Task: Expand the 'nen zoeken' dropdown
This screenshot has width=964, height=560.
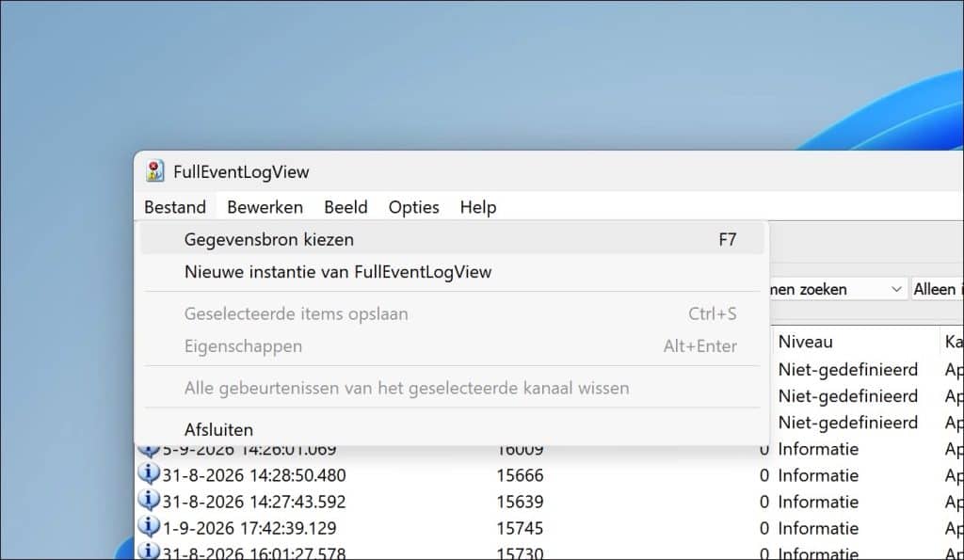Action: coord(896,289)
